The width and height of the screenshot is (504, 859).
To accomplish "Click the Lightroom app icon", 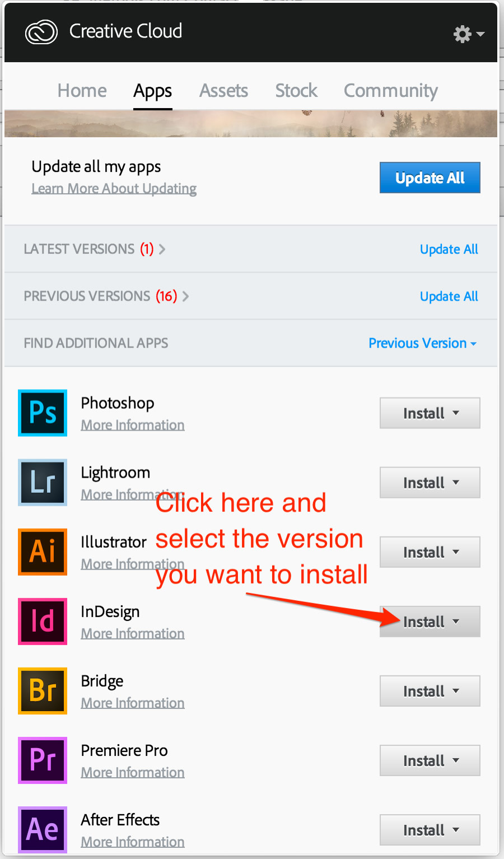I will click(x=43, y=482).
